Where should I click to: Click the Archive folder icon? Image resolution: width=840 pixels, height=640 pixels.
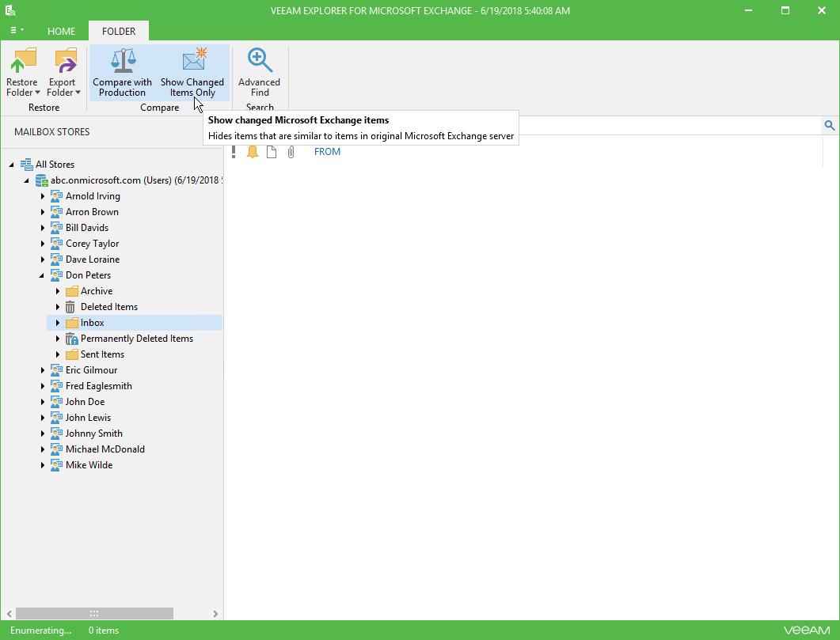[72, 291]
